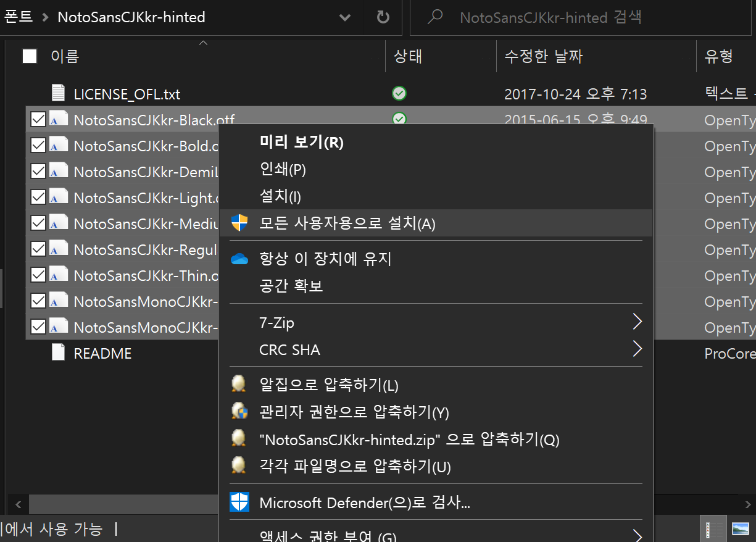Expand the 7-Zip submenu arrow
Screen dimensions: 756x542
pos(637,322)
